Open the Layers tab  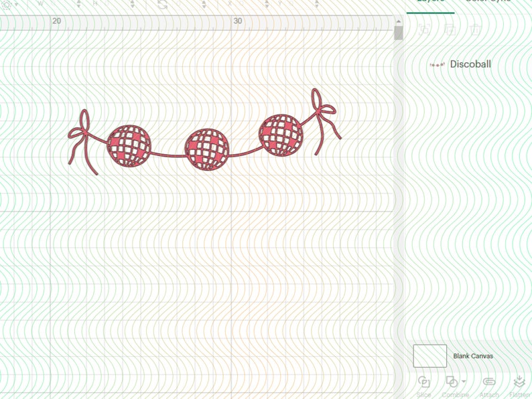(430, 1)
